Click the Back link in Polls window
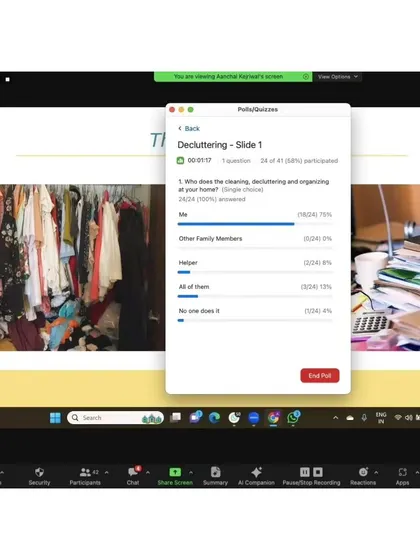420x560 pixels. point(189,129)
